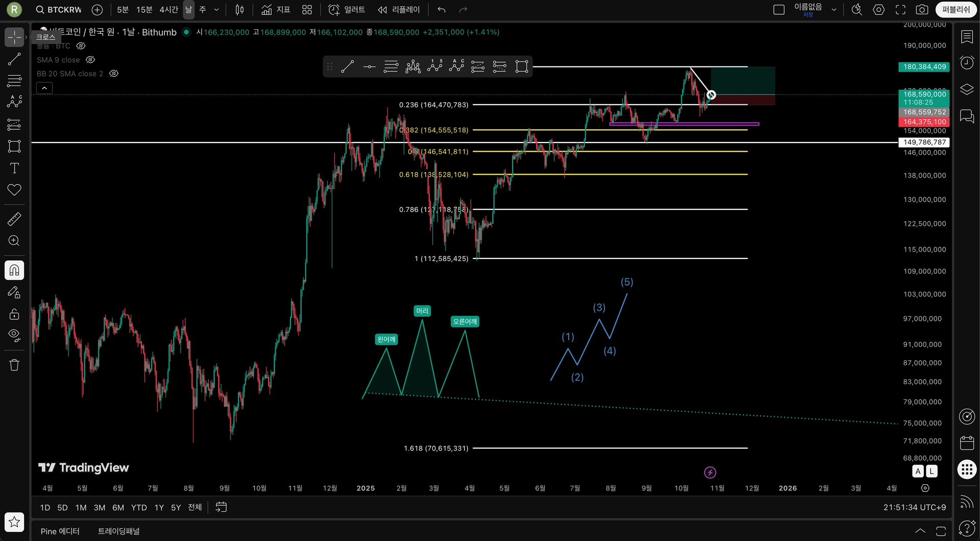This screenshot has width=980, height=541.
Task: Open the geometric shapes tool in sidebar
Action: coord(14,146)
